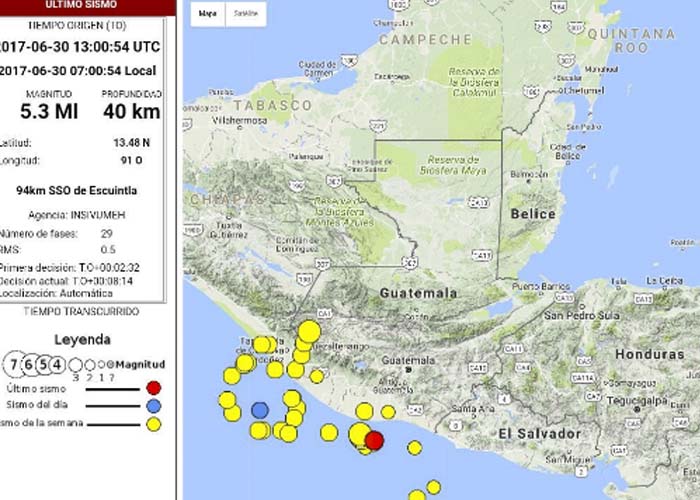Click the red latest-earthquake marker on the map

pos(374,440)
